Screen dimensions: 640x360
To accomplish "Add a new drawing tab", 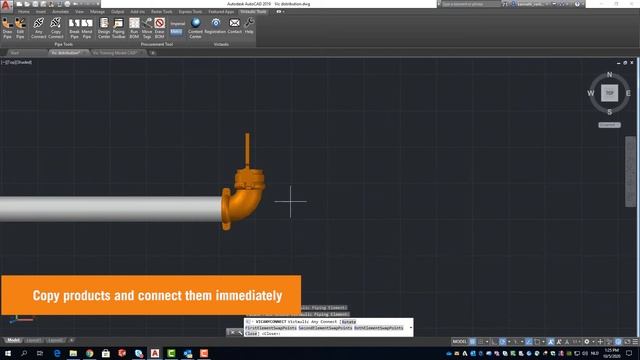I will [153, 53].
